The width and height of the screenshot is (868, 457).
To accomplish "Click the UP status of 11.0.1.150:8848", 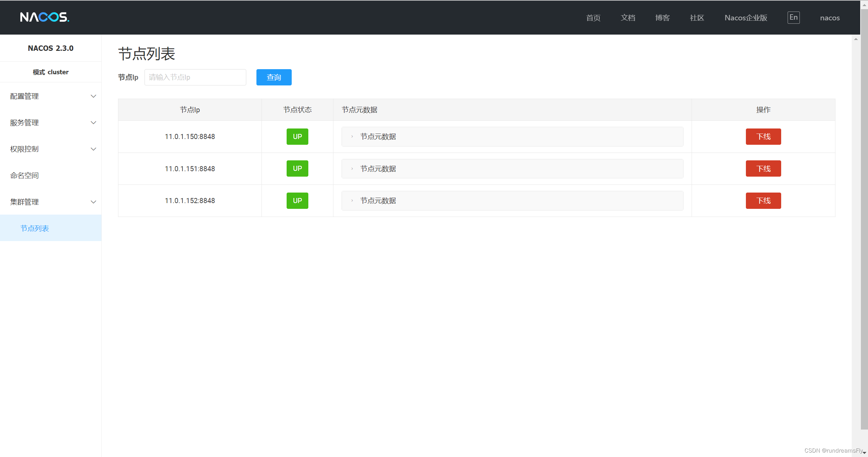I will [297, 137].
